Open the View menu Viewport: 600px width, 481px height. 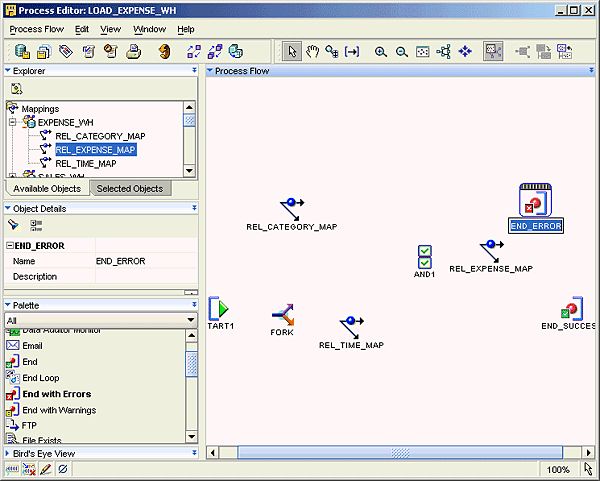tap(111, 29)
